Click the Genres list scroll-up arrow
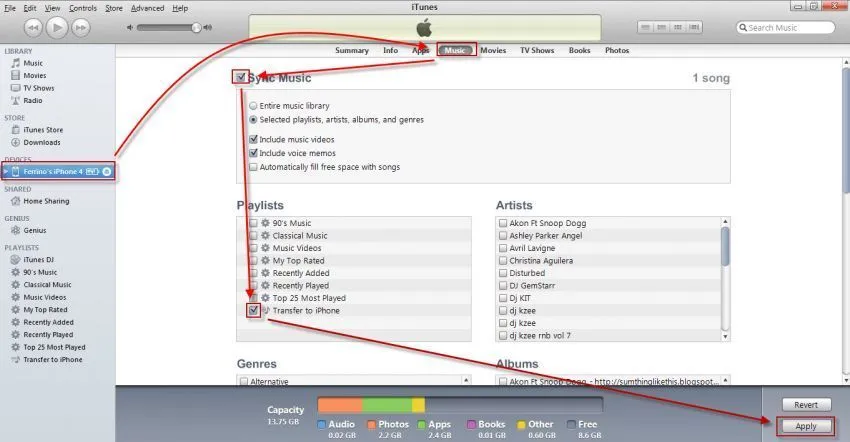850x442 pixels. point(466,380)
